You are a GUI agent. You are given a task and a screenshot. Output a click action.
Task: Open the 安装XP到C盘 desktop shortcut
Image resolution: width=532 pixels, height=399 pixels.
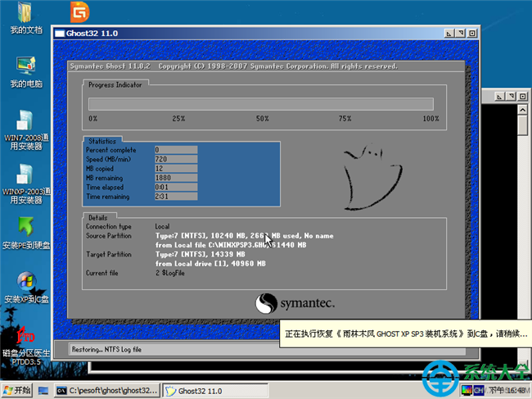pyautogui.click(x=26, y=287)
